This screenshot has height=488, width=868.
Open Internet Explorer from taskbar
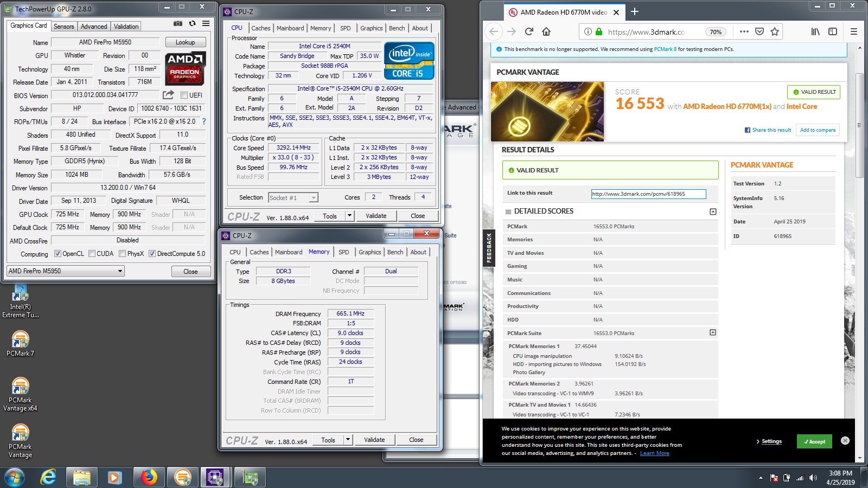(x=48, y=477)
